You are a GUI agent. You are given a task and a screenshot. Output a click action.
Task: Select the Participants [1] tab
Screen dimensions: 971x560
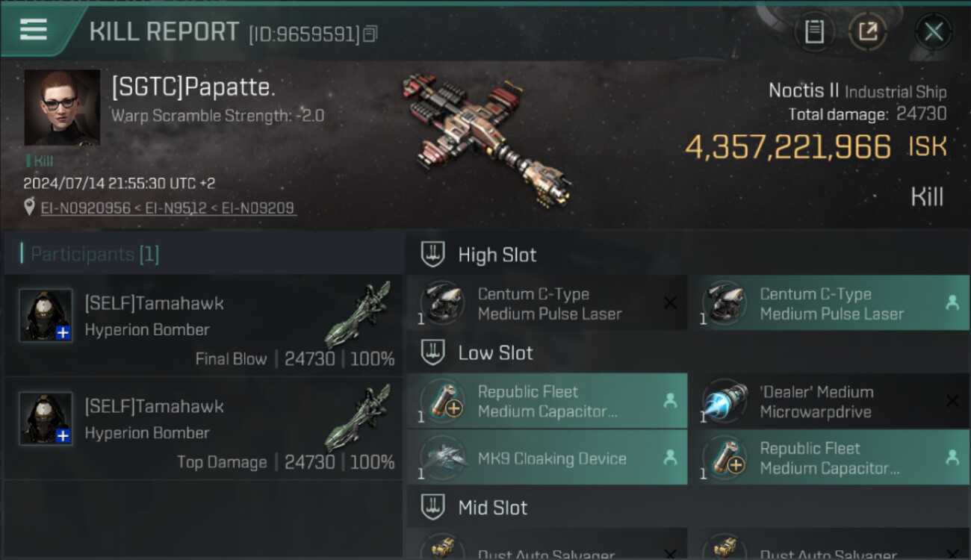click(90, 254)
